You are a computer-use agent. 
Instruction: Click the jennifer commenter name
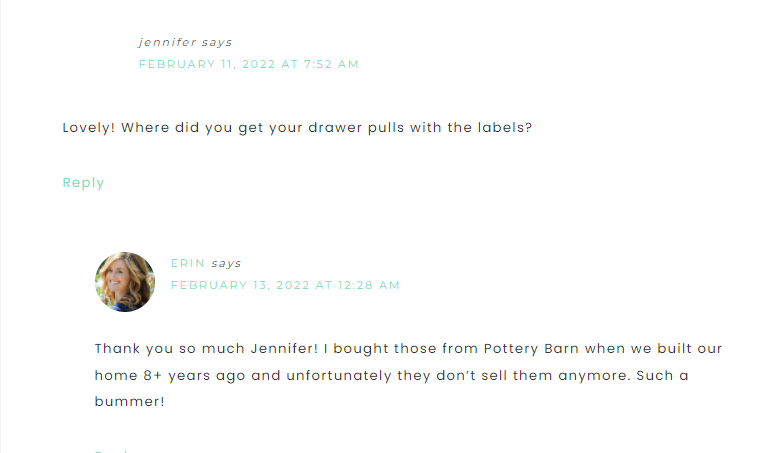167,42
